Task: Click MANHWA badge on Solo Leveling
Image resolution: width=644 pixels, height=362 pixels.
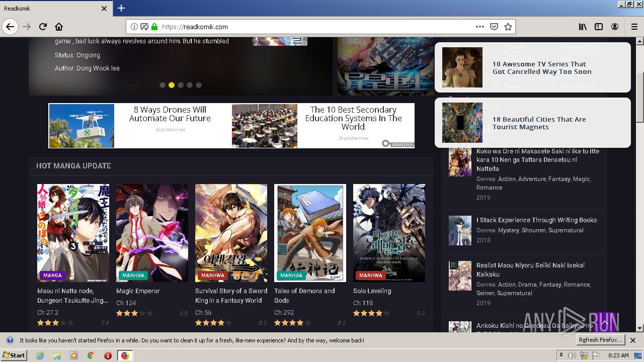Action: click(x=371, y=276)
